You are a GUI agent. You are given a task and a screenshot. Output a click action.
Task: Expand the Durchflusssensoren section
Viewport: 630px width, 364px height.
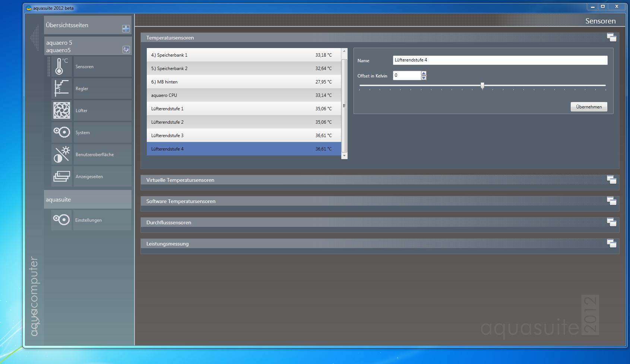pyautogui.click(x=611, y=222)
